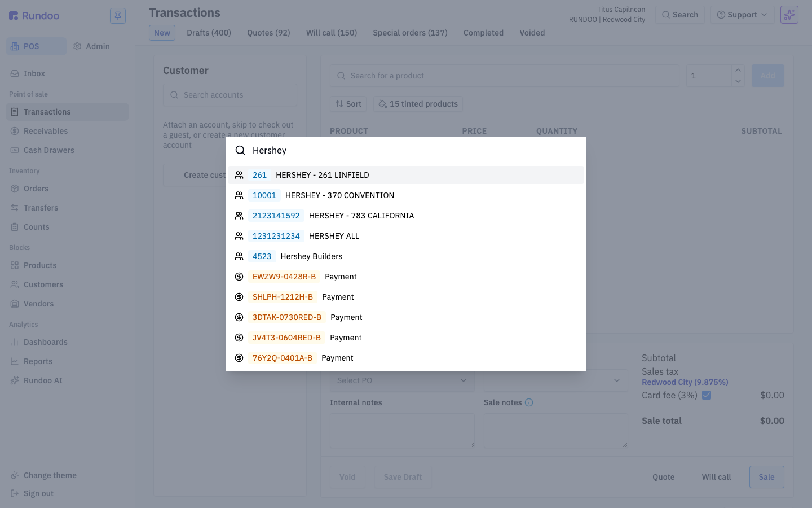This screenshot has height=508, width=812.
Task: Click the Receivables coin icon
Action: pos(15,131)
